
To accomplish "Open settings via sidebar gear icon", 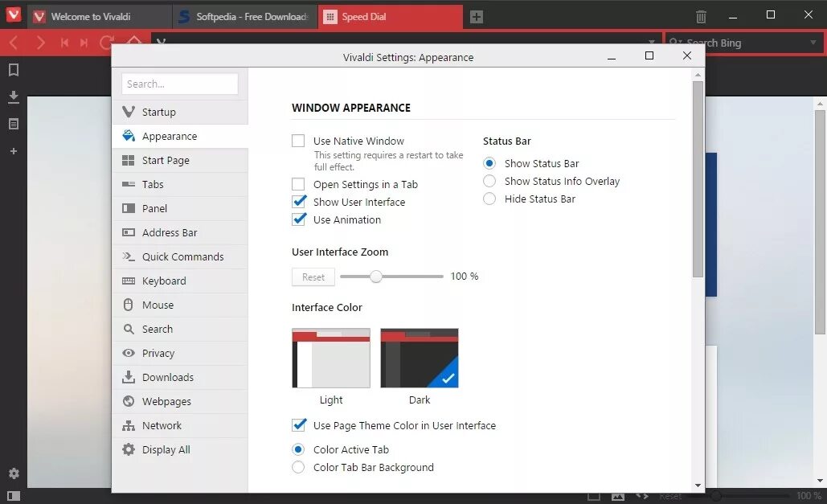I will point(14,473).
